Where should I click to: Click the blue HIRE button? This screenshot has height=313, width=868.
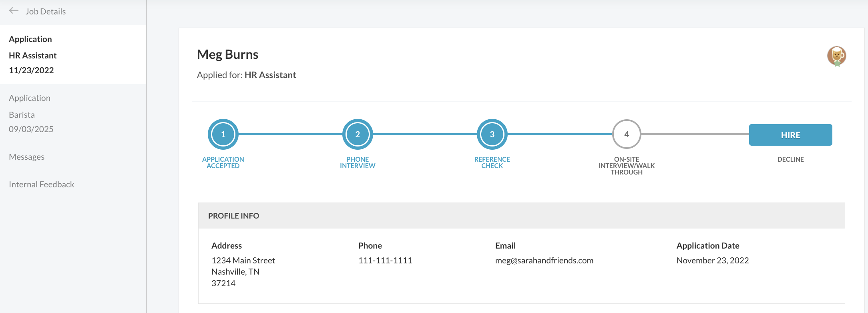[x=790, y=135]
